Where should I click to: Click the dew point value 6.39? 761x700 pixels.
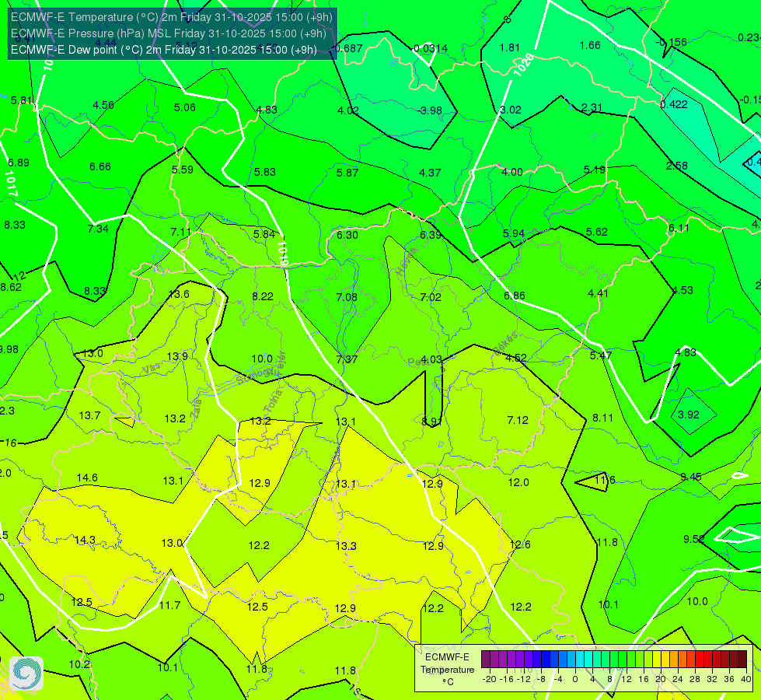pyautogui.click(x=431, y=235)
